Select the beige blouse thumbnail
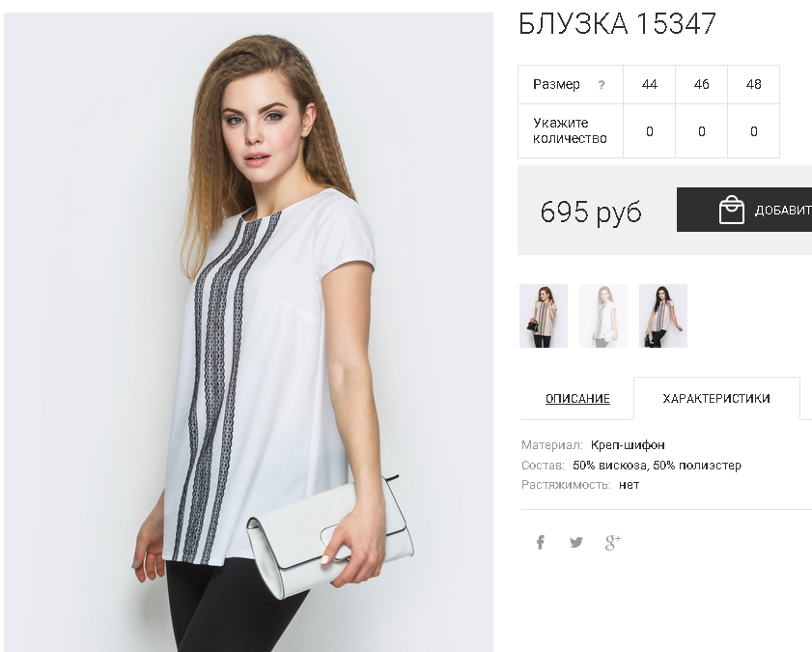 pos(544,316)
